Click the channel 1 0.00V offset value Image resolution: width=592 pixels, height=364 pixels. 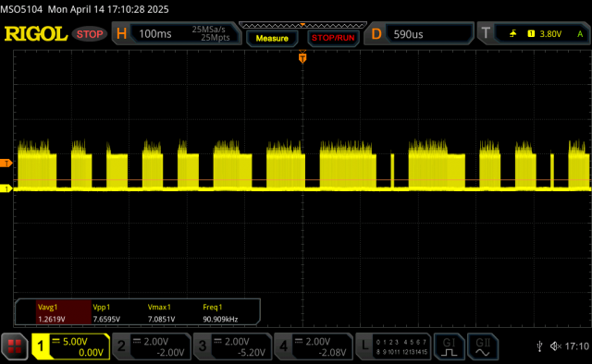(91, 352)
